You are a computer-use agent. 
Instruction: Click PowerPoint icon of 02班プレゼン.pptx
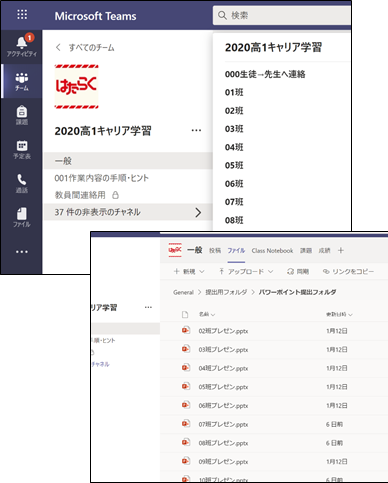tap(186, 330)
